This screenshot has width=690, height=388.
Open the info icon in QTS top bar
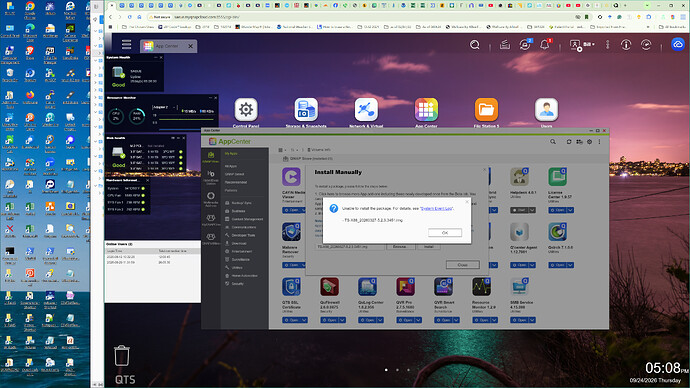click(x=626, y=45)
